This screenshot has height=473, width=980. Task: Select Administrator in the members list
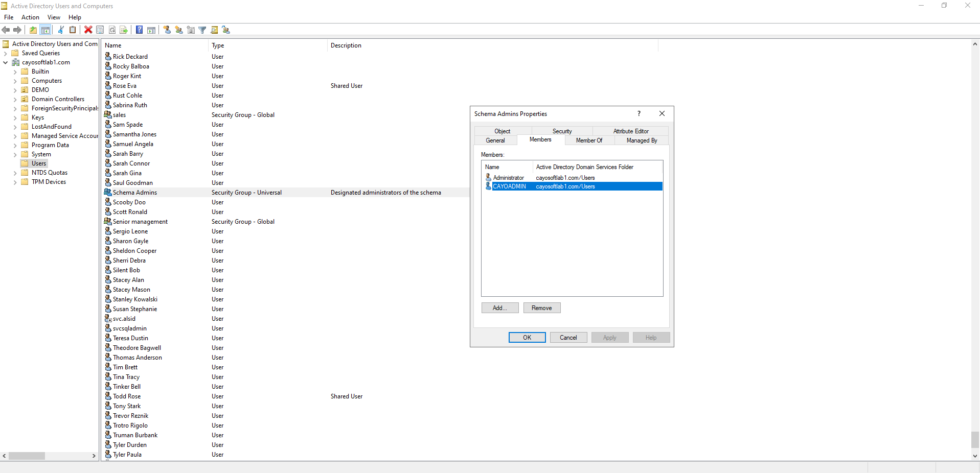click(508, 178)
